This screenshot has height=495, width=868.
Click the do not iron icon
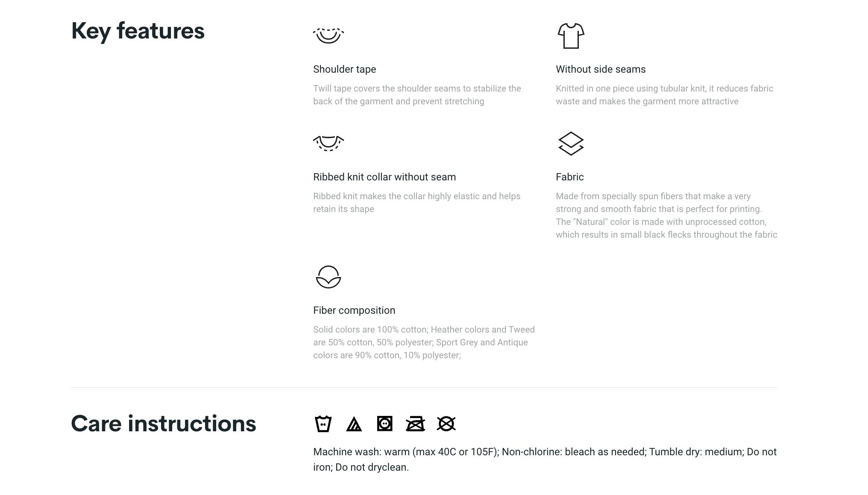click(416, 424)
